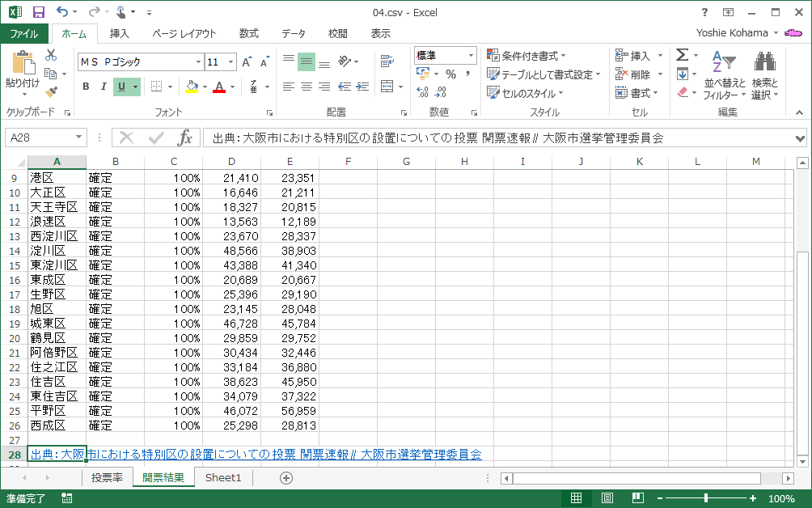Collapse the ribbon with the arrow
Screen dimensions: 812x508
click(x=800, y=112)
